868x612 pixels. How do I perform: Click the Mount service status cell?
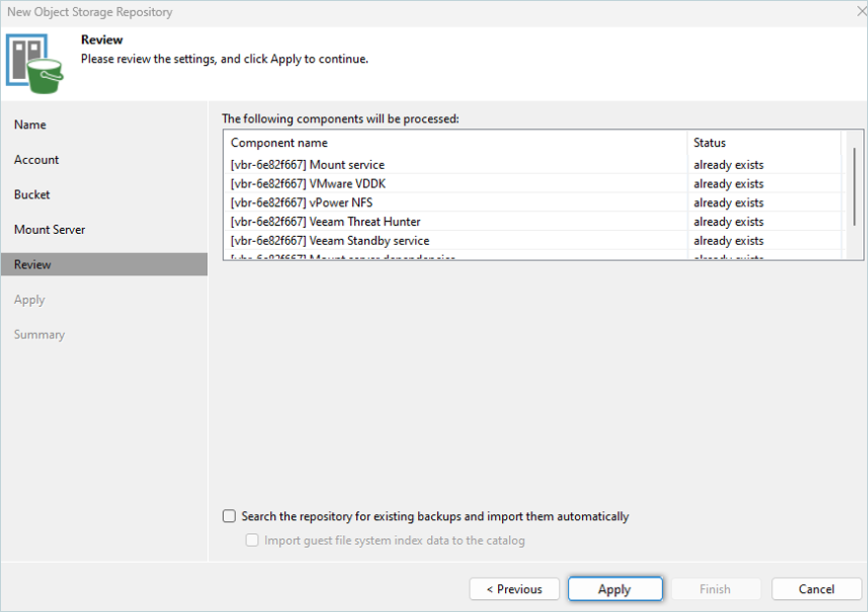[729, 165]
